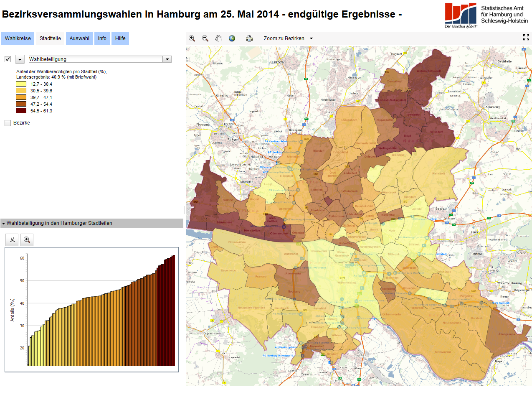Toggle fullscreen map view
Screen dimensions: 532x410
click(x=526, y=38)
